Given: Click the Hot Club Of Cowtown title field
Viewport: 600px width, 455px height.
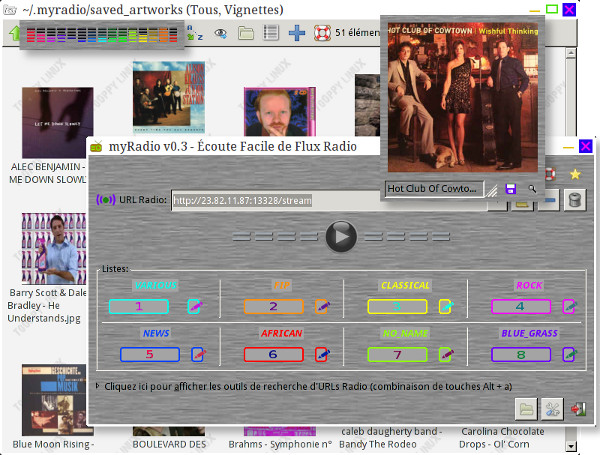Looking at the screenshot, I should 433,188.
